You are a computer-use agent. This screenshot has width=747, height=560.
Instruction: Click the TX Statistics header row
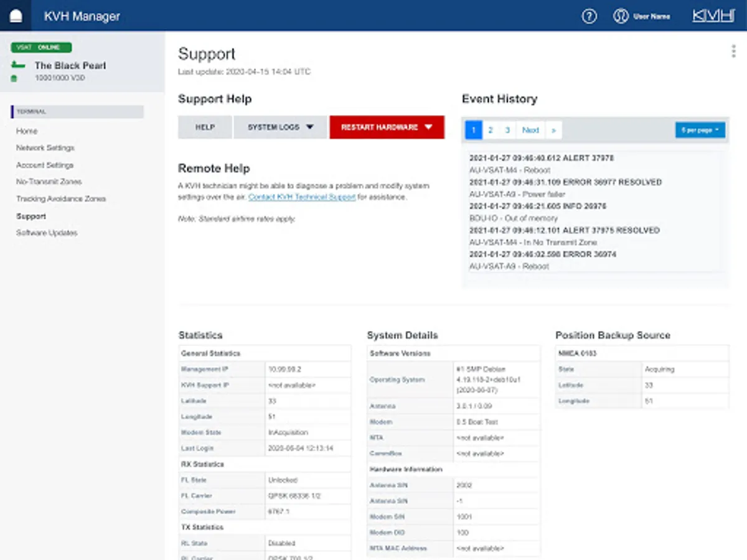[x=265, y=527]
